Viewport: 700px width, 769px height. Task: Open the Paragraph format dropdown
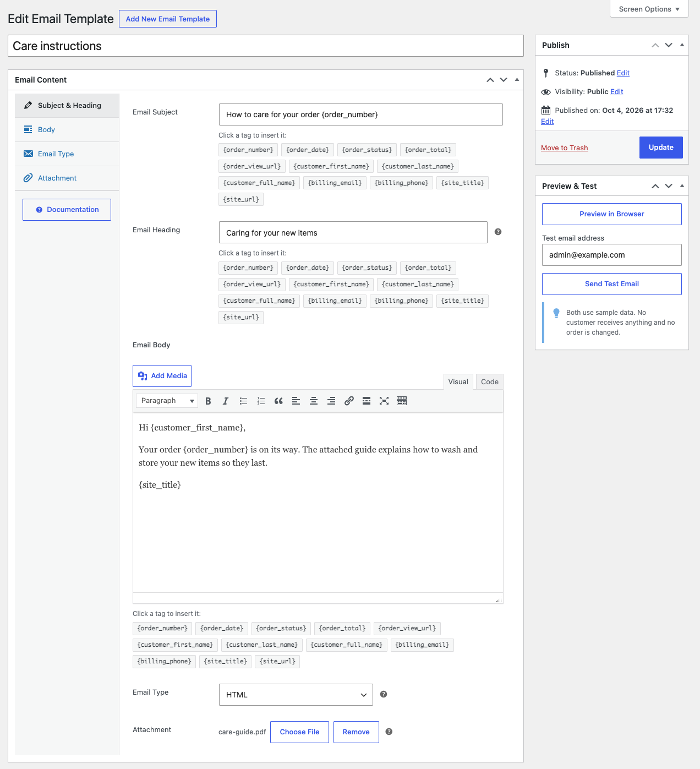coord(167,401)
